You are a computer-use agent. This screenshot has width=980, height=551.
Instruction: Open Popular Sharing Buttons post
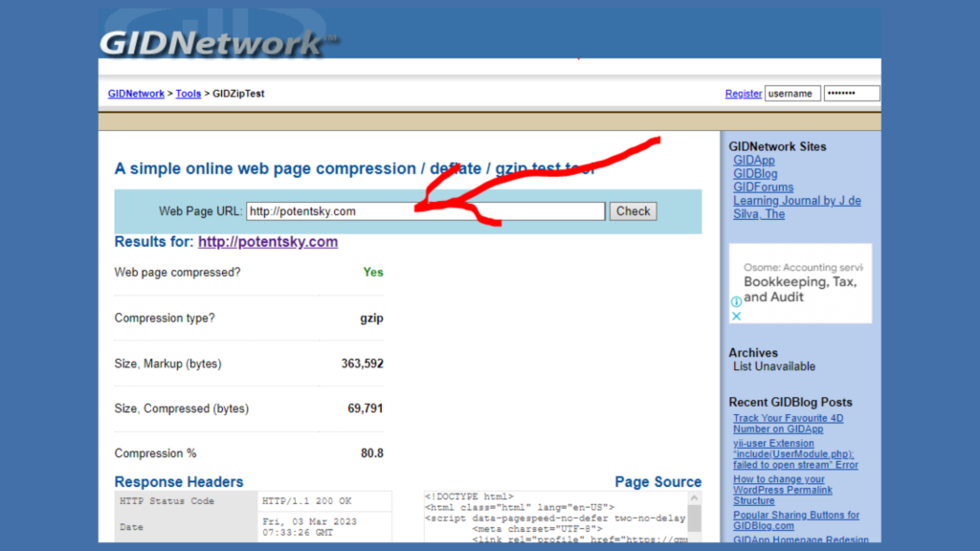click(x=796, y=520)
